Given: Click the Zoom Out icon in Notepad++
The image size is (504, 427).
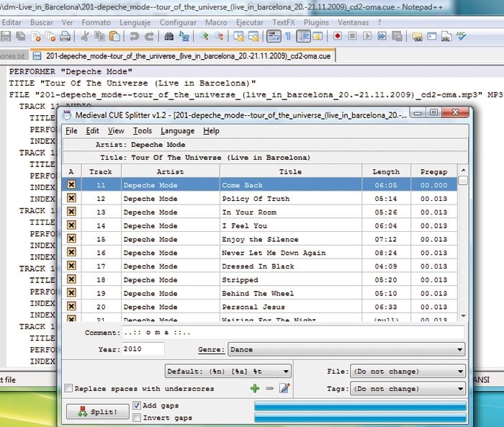Looking at the screenshot, I should pos(219,36).
